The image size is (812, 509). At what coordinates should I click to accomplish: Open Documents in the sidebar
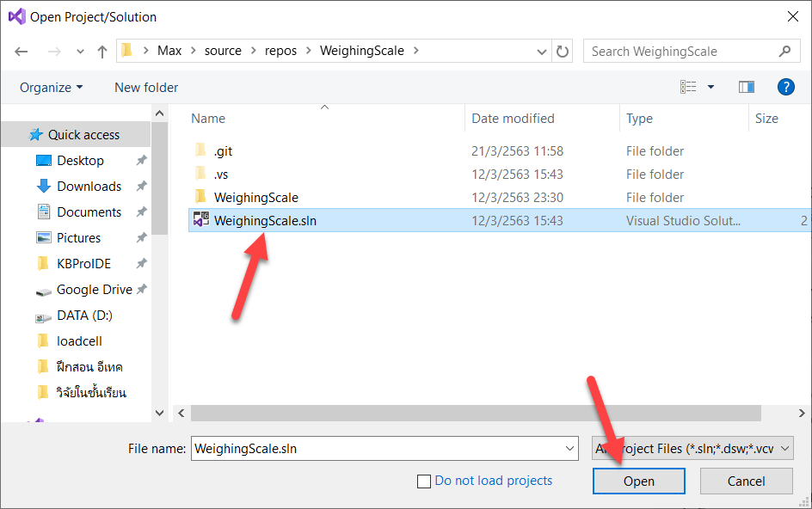(x=89, y=212)
